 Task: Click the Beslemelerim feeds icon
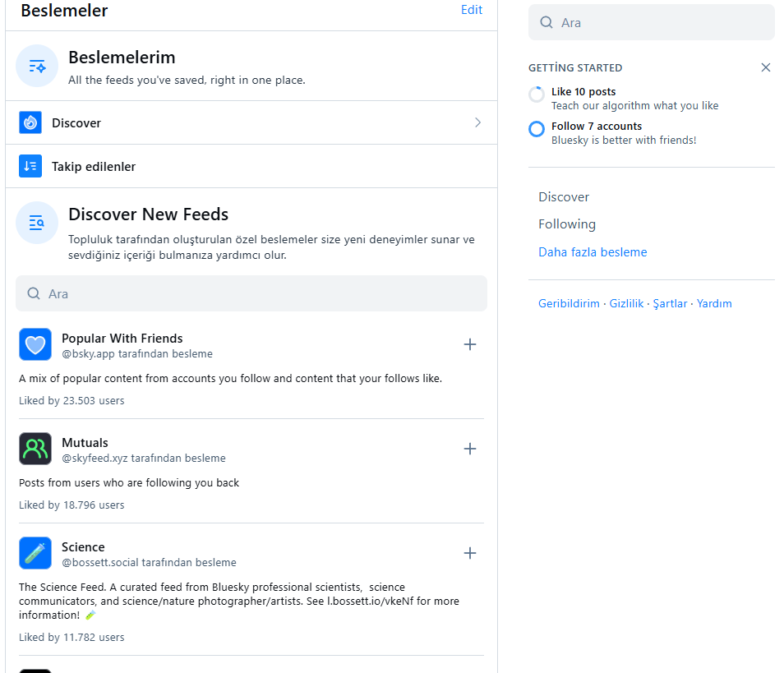pyautogui.click(x=37, y=66)
